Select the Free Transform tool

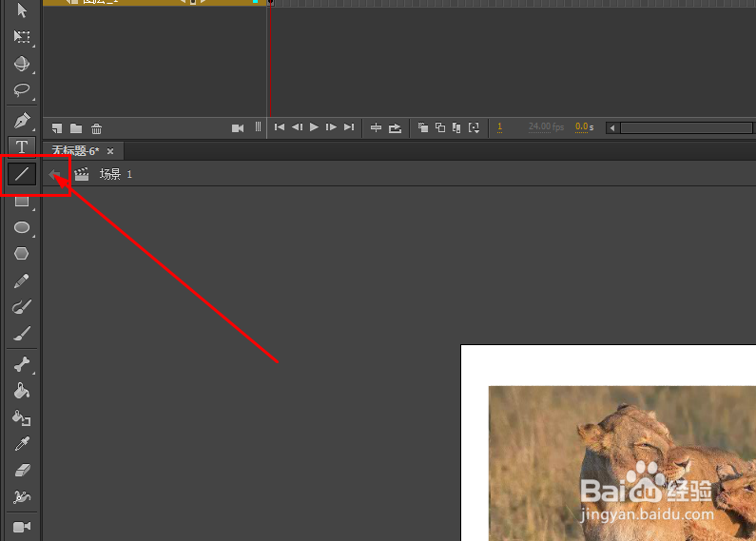pos(22,37)
